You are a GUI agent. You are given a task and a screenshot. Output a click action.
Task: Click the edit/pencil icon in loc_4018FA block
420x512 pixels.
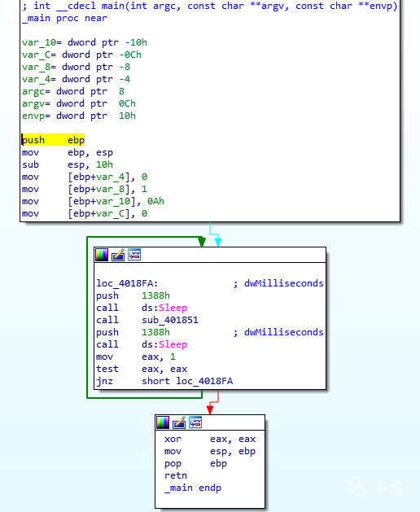click(118, 255)
